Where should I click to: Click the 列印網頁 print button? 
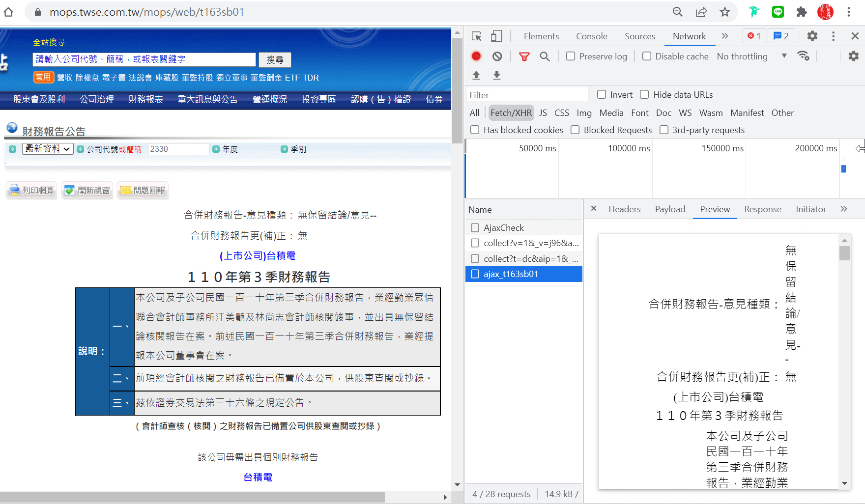tap(31, 191)
